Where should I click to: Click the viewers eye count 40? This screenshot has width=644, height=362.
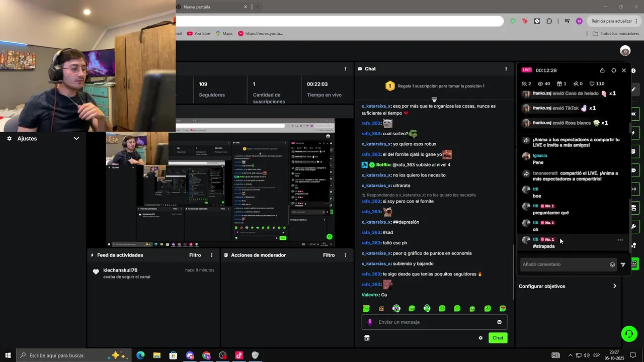pyautogui.click(x=544, y=84)
